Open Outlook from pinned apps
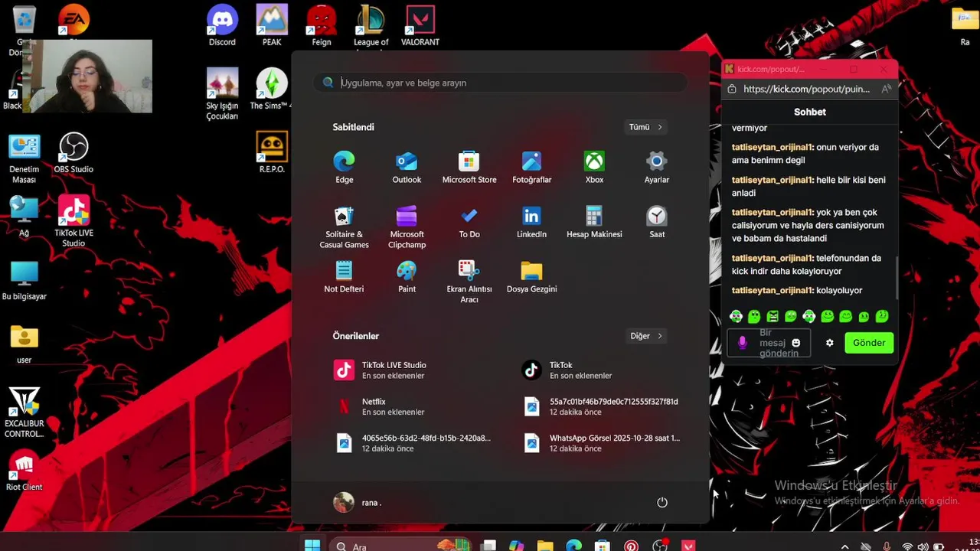The image size is (980, 551). 407,168
